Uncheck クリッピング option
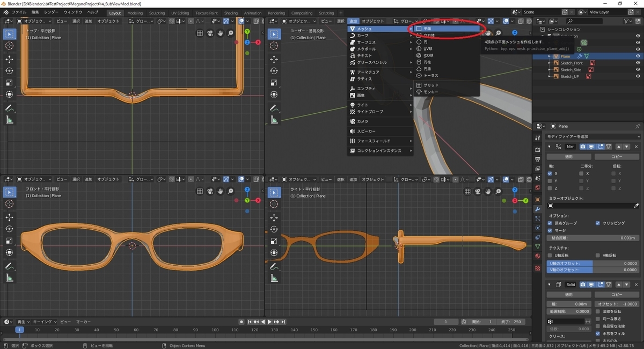 (x=598, y=223)
